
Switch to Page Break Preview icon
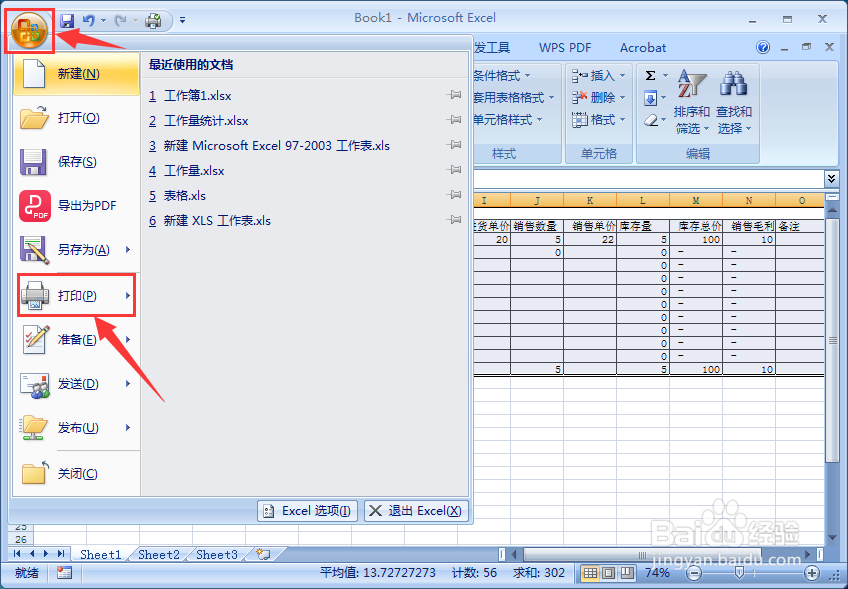pyautogui.click(x=627, y=573)
